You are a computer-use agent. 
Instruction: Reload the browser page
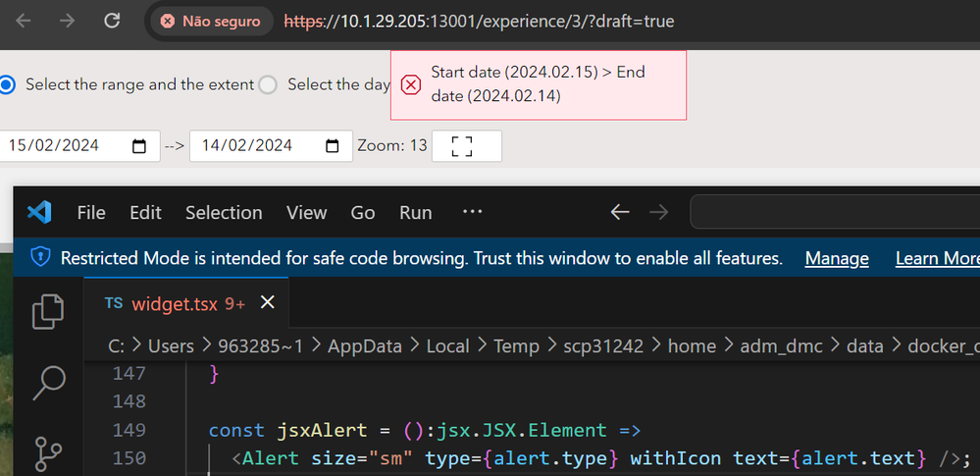[x=113, y=21]
